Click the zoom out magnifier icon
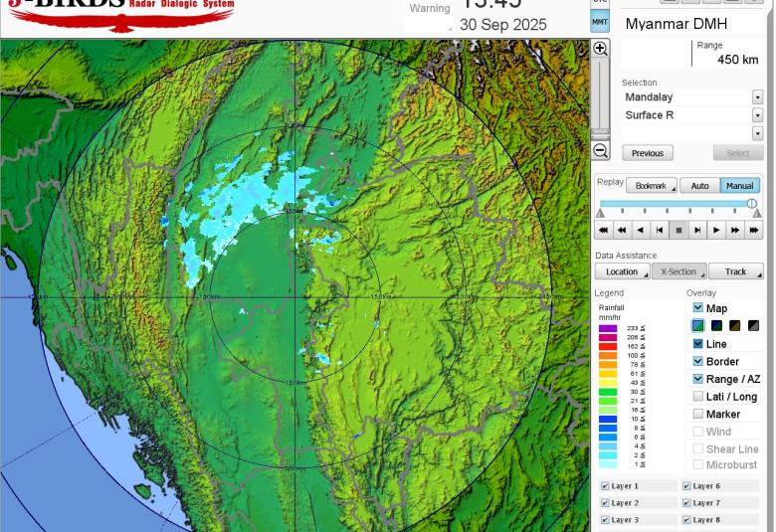 click(600, 151)
